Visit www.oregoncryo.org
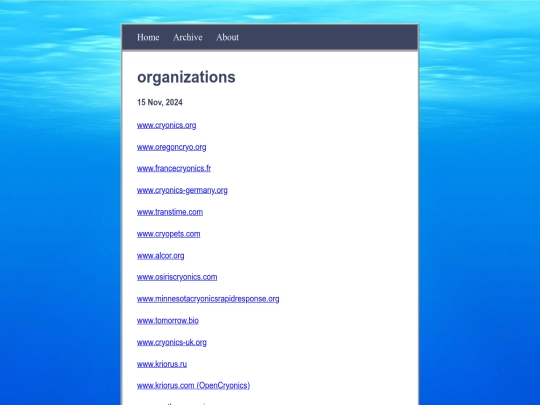 coord(172,147)
